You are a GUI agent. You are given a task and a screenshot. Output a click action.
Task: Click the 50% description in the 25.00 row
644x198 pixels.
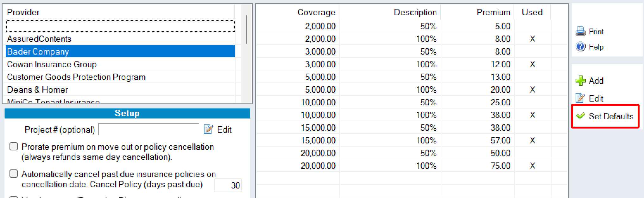tap(428, 102)
